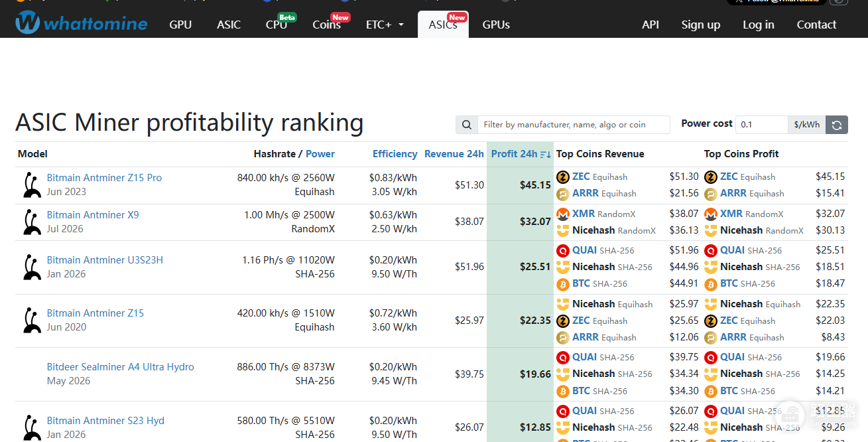Click the hashrate text 1.16 Ph/s @ 11020W
Viewport: 868px width, 442px height.
point(288,260)
